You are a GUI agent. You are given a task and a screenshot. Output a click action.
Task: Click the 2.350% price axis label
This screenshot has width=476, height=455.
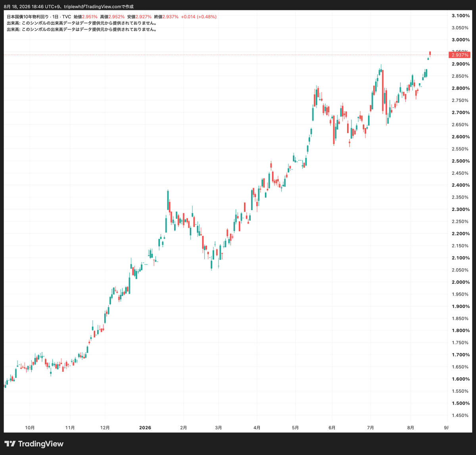460,197
